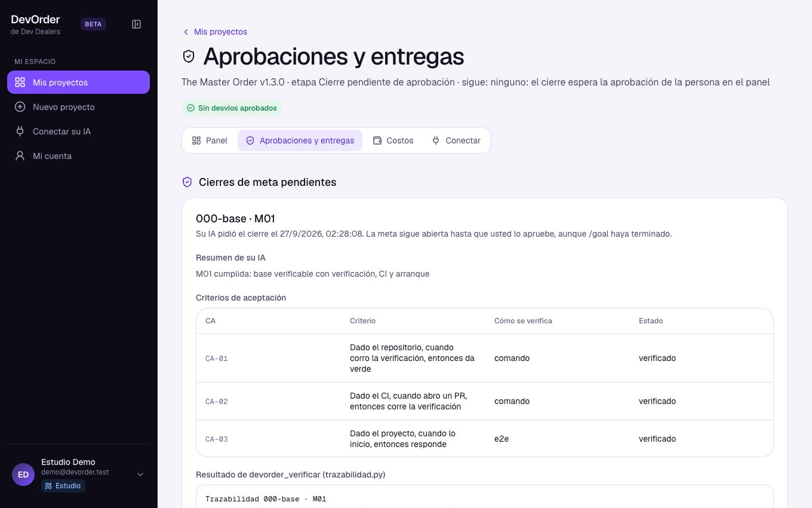Screen dimensions: 812x508
Task: Click CA-01 criterion text about repositorio
Action: click(x=412, y=358)
